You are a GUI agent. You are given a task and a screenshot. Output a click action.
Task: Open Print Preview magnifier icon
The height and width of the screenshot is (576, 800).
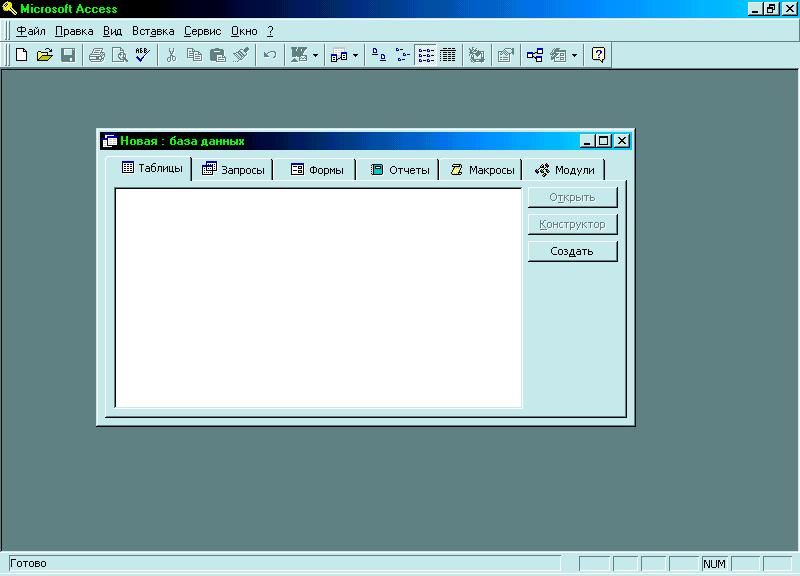(120, 55)
